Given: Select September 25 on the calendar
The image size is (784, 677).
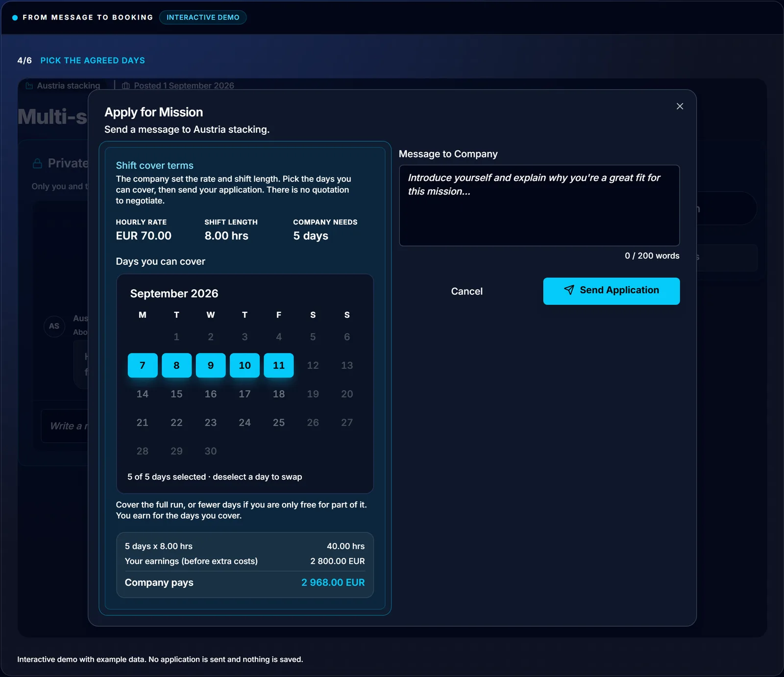Looking at the screenshot, I should pyautogui.click(x=279, y=423).
